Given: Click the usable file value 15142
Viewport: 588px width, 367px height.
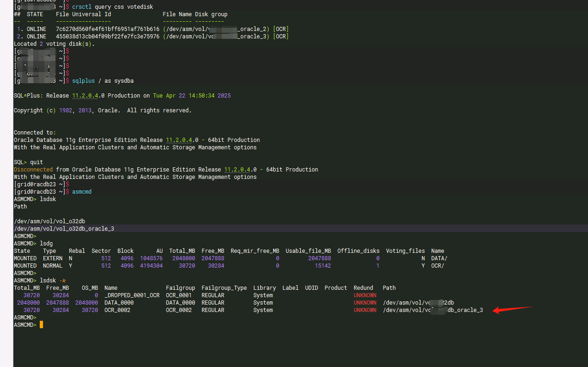Looking at the screenshot, I should pos(323,266).
